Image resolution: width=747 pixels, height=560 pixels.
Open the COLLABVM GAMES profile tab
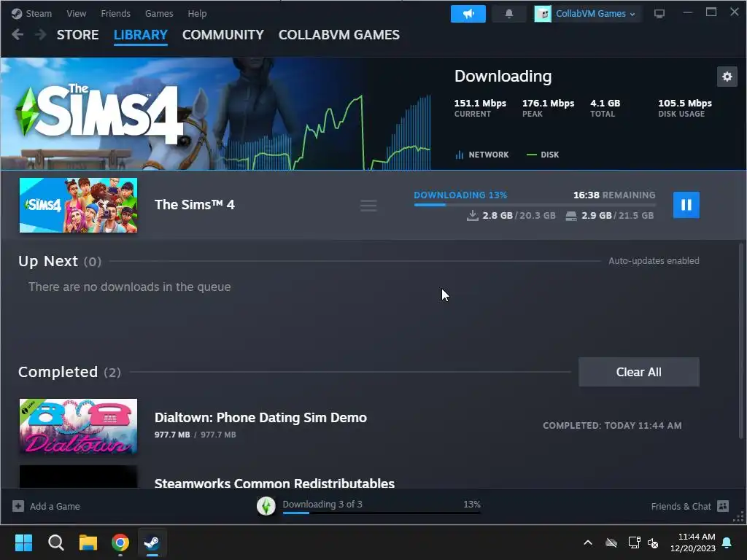click(x=338, y=35)
